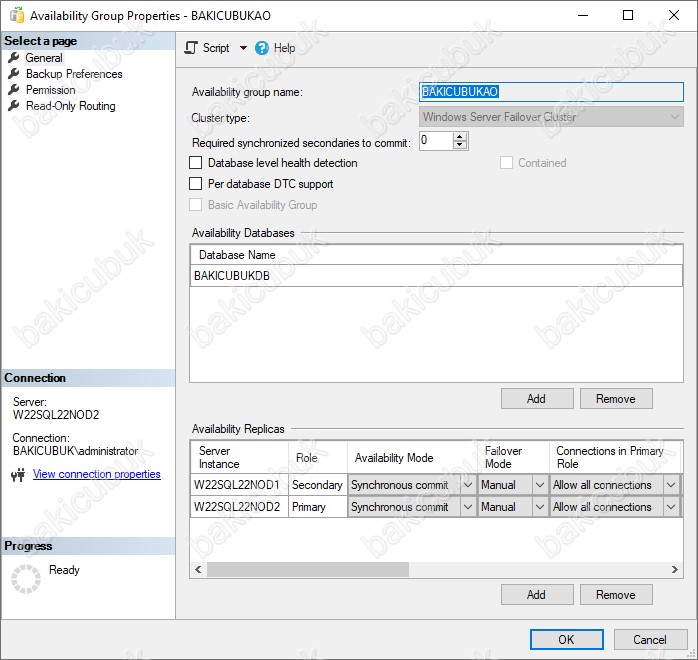Open Failover Mode dropdown for W22SQL22NOD1
The height and width of the screenshot is (660, 698).
tap(540, 485)
